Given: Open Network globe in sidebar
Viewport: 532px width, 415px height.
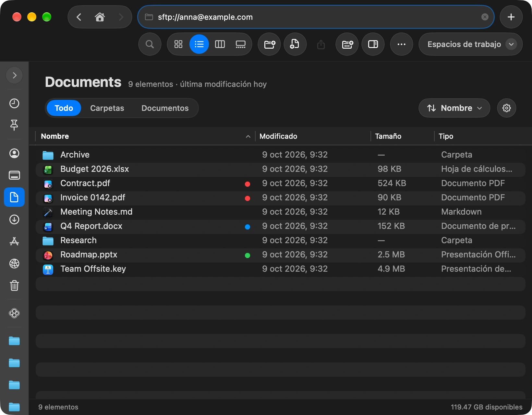Looking at the screenshot, I should pyautogui.click(x=14, y=264).
